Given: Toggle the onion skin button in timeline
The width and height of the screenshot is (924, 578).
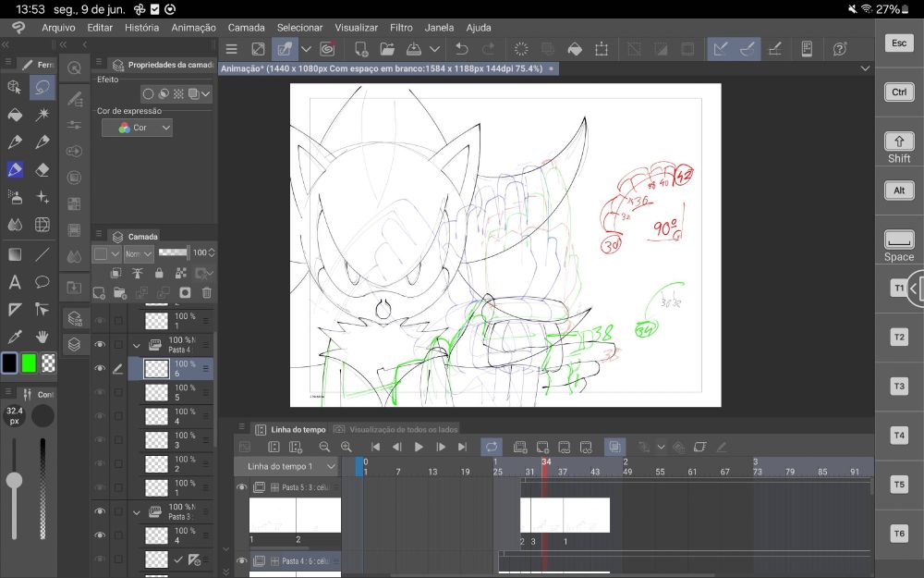Looking at the screenshot, I should tap(614, 447).
